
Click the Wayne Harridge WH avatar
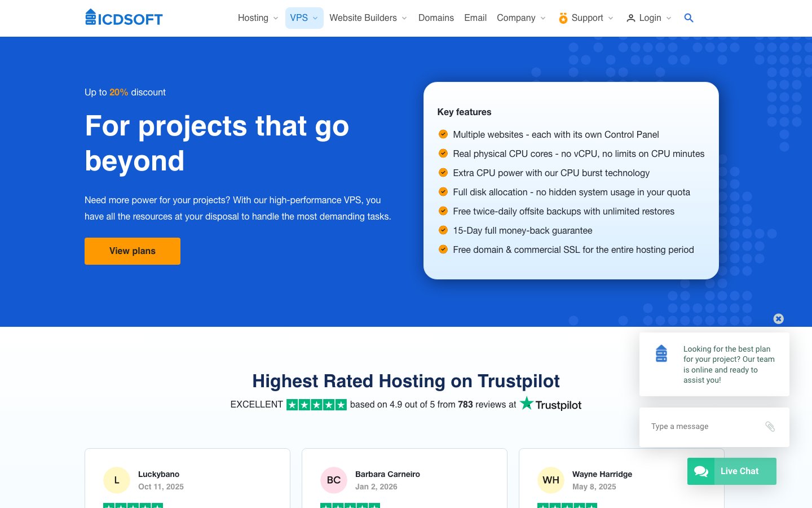pos(551,480)
